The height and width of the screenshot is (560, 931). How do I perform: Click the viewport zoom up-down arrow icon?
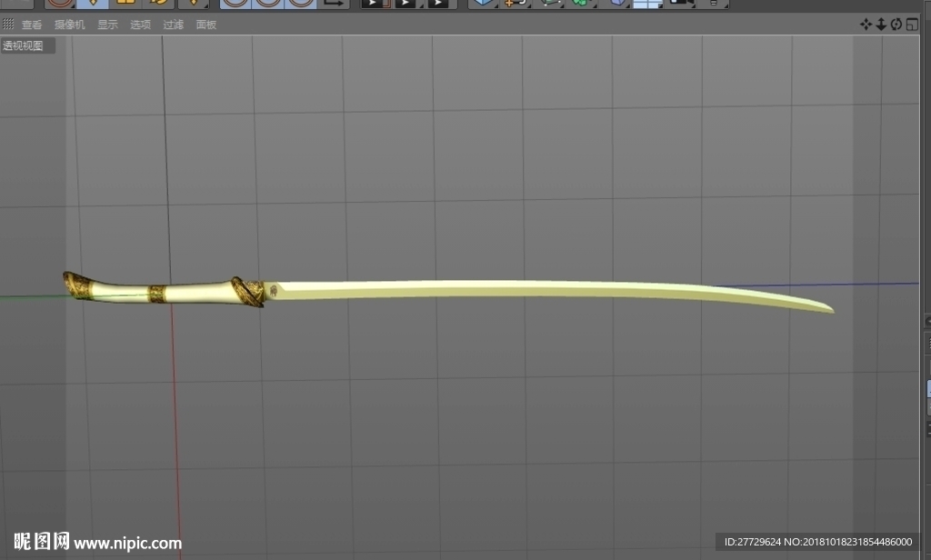click(x=881, y=25)
